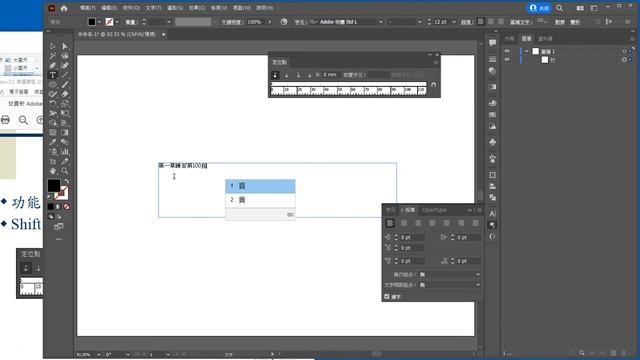The width and height of the screenshot is (640, 360).
Task: Open search with the magnifier icon
Action: tap(560, 8)
